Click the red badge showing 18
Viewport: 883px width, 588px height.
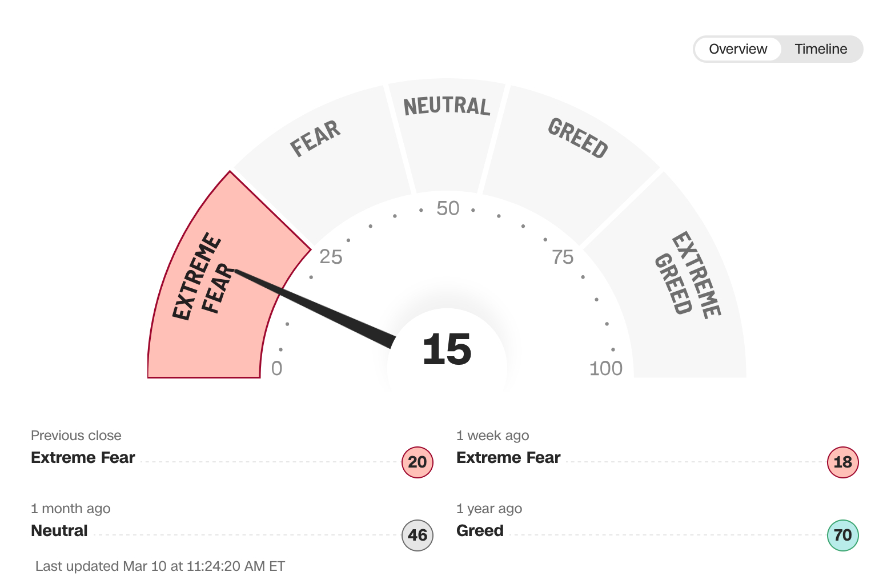coord(842,462)
